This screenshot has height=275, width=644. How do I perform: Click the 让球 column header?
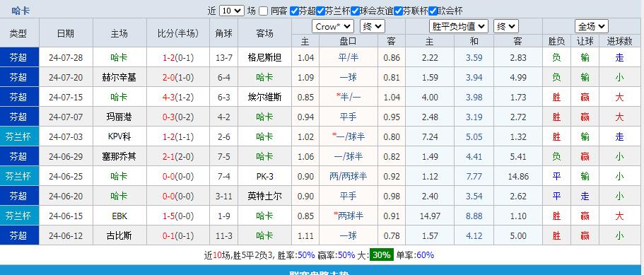pyautogui.click(x=585, y=41)
